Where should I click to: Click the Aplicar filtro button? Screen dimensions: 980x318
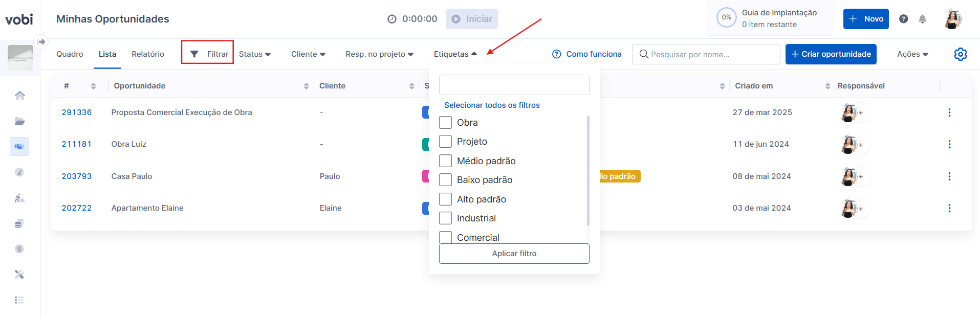(x=514, y=254)
